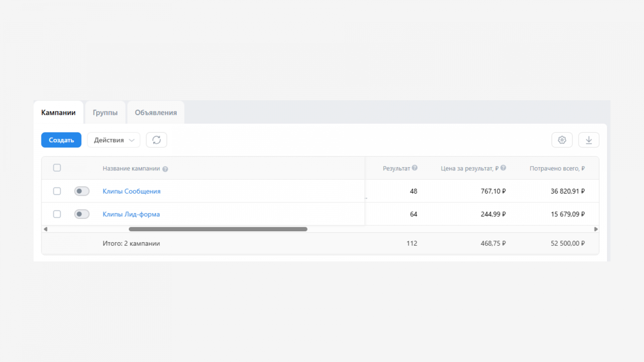This screenshot has height=362, width=644.
Task: Click help icon beside Название кампании
Action: click(165, 169)
